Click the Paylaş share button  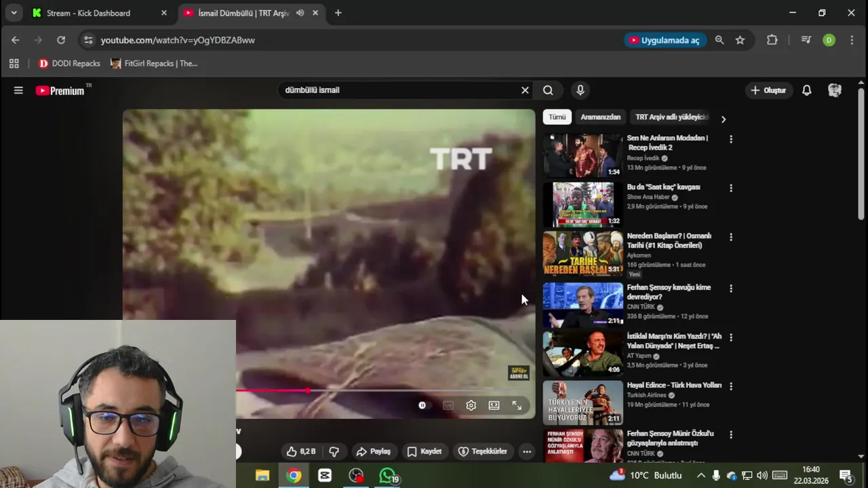point(374,451)
